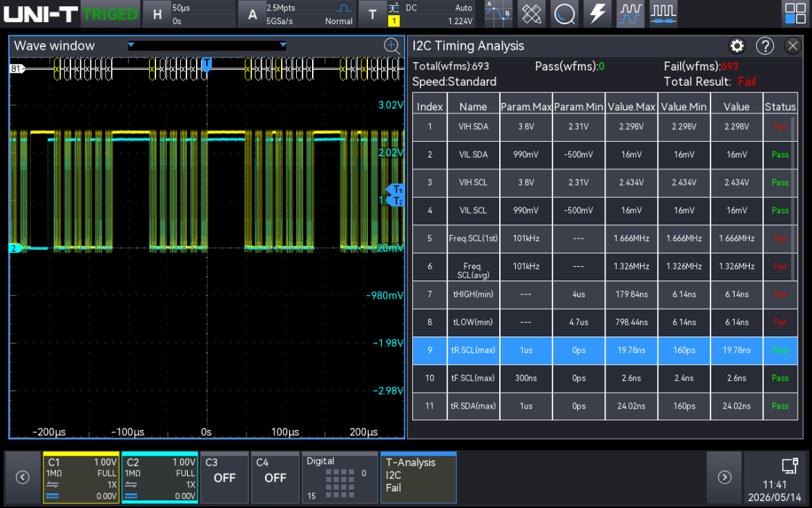Select the tR.SDA(max) row name

pyautogui.click(x=474, y=406)
